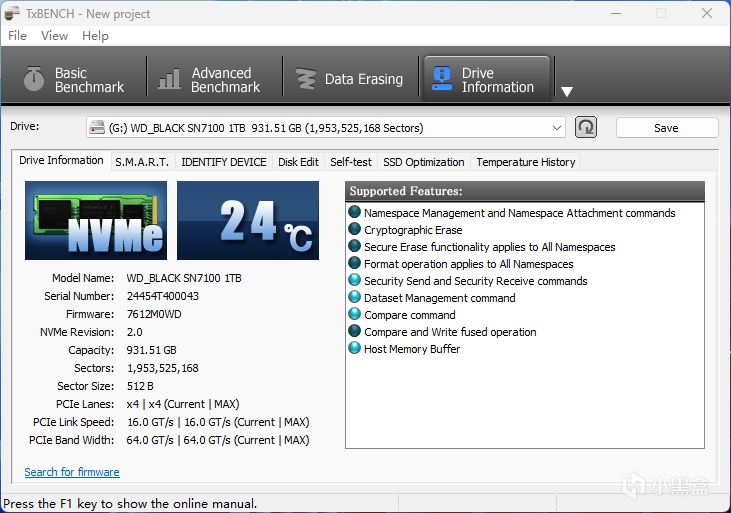The image size is (731, 513).
Task: Click the Namespace Management feature indicator
Action: click(x=355, y=212)
